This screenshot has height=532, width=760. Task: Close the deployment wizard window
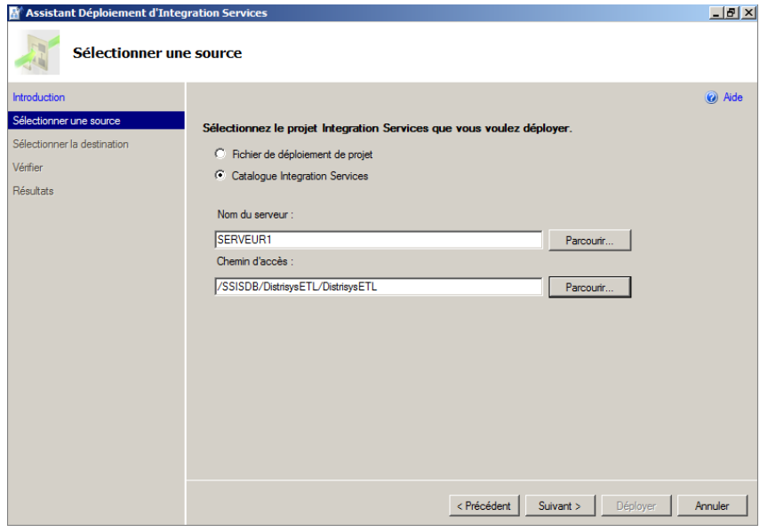point(748,12)
